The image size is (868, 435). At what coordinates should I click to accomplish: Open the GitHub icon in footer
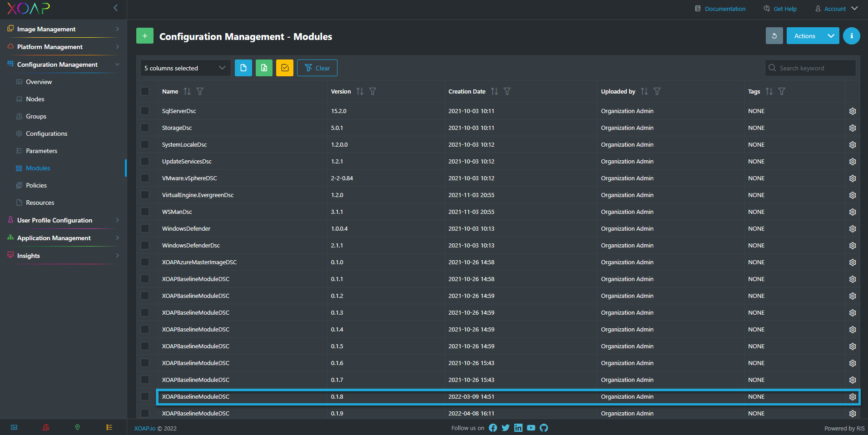(544, 428)
